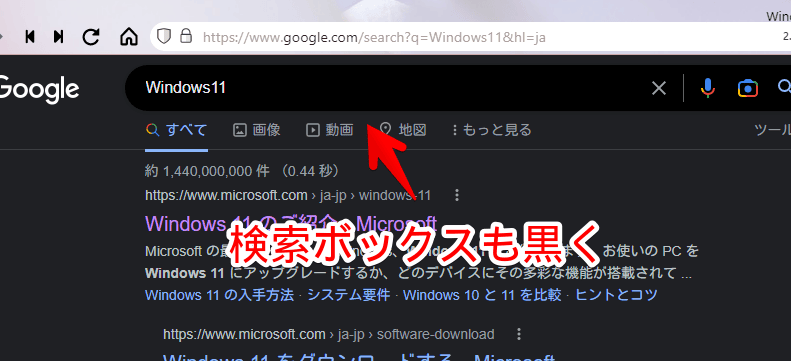Open the ツール options
791x361 pixels.
[x=772, y=131]
